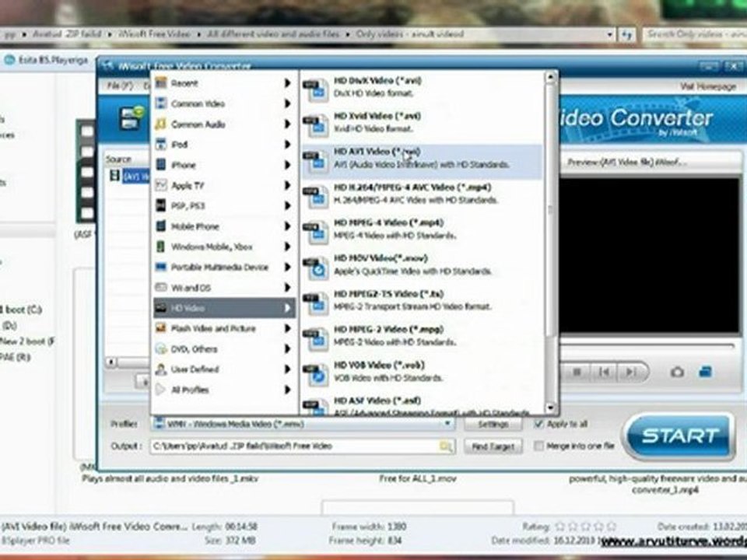Viewport: 747px width, 560px height.
Task: Toggle the Apply to all checkbox
Action: [538, 424]
